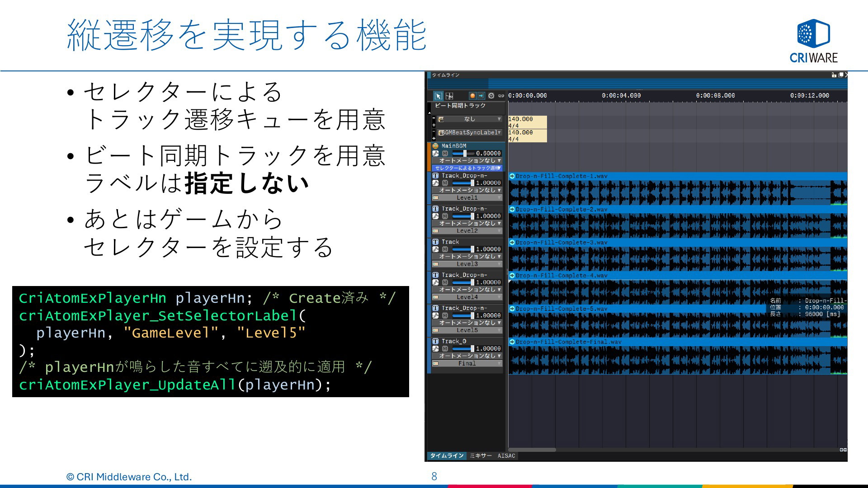The width and height of the screenshot is (868, 488).
Task: Mute the Level4 track with M button
Action: tap(445, 282)
